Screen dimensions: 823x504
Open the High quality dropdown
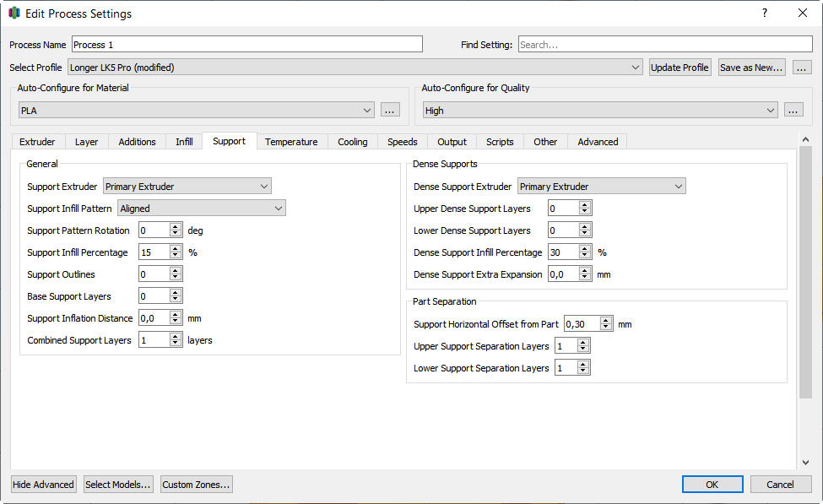tap(600, 111)
